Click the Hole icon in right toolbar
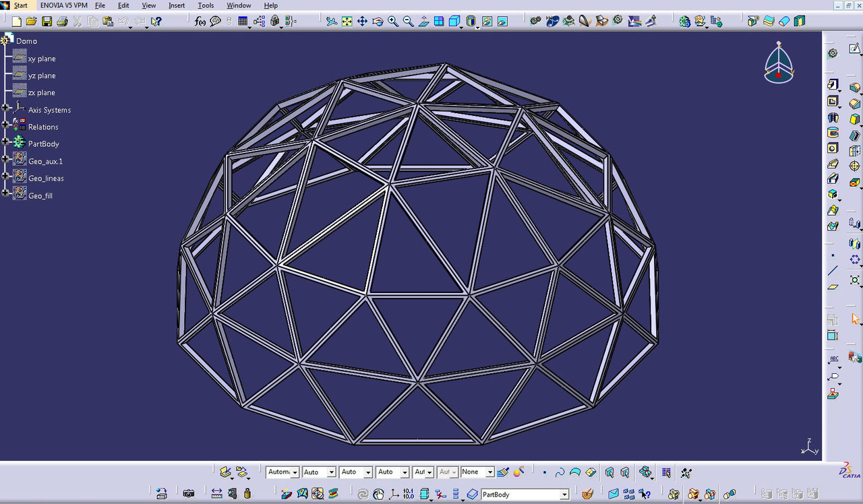The height and width of the screenshot is (504, 863). coord(833,148)
